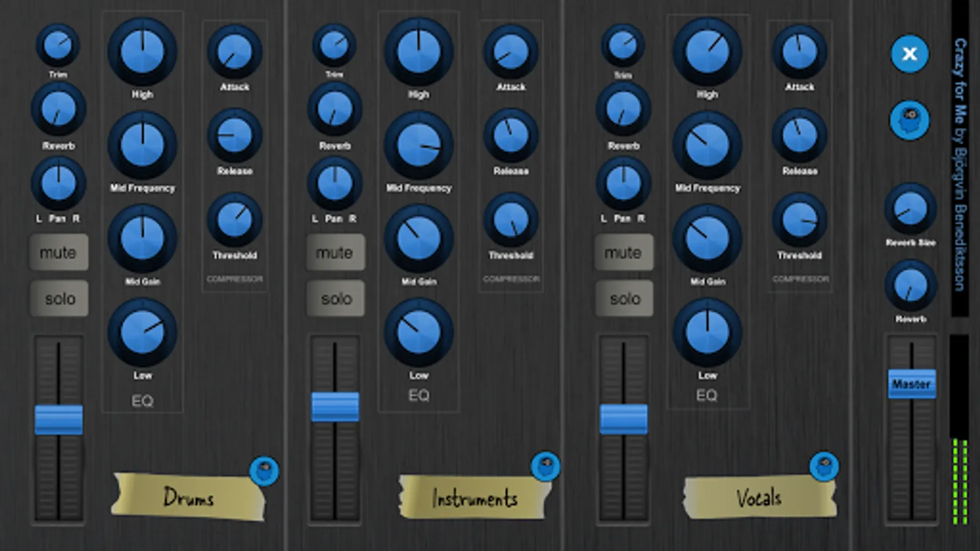
Task: Click the Vocals channel Pan knob
Action: 623,183
